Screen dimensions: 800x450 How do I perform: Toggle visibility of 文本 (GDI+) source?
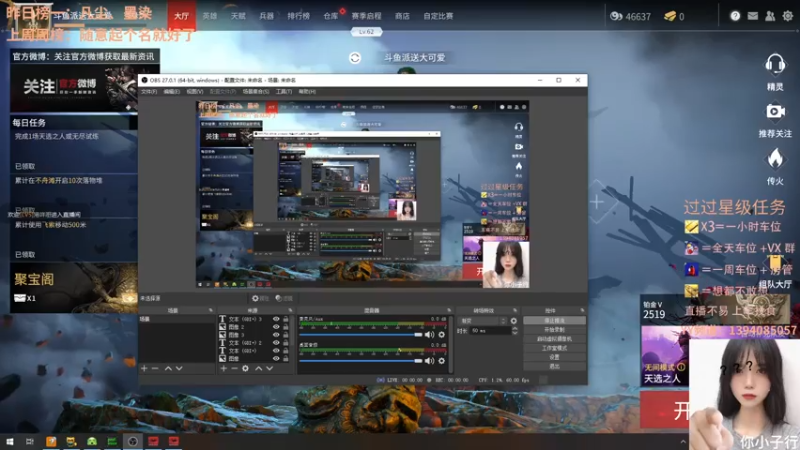[276, 351]
